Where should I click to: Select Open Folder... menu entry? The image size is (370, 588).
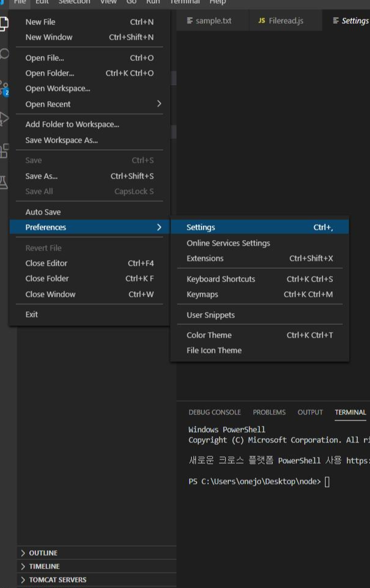[x=89, y=73]
